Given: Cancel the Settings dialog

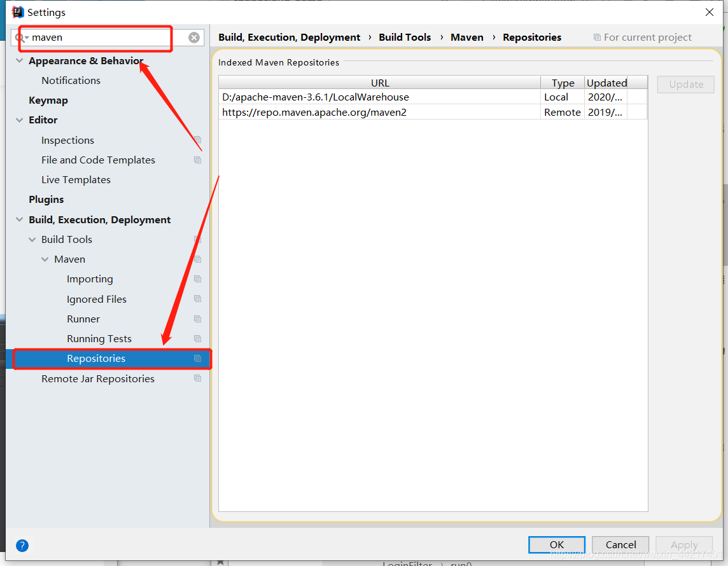Looking at the screenshot, I should pos(620,544).
